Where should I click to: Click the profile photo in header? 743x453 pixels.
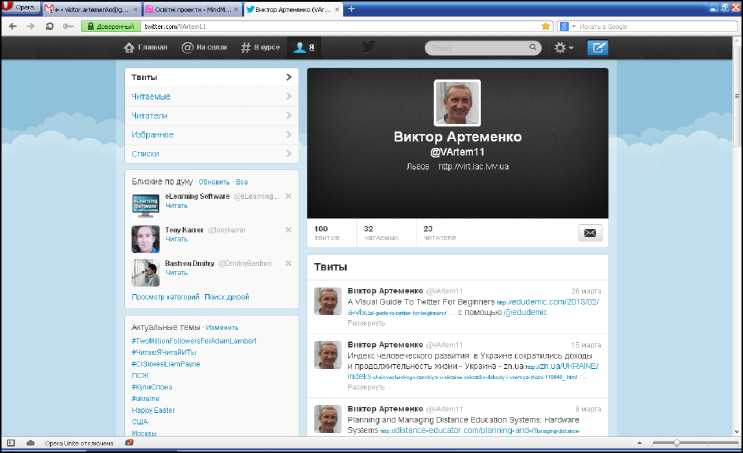click(457, 103)
